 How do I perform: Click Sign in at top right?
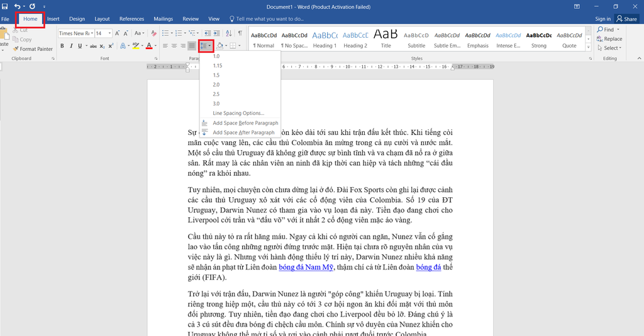[602, 19]
